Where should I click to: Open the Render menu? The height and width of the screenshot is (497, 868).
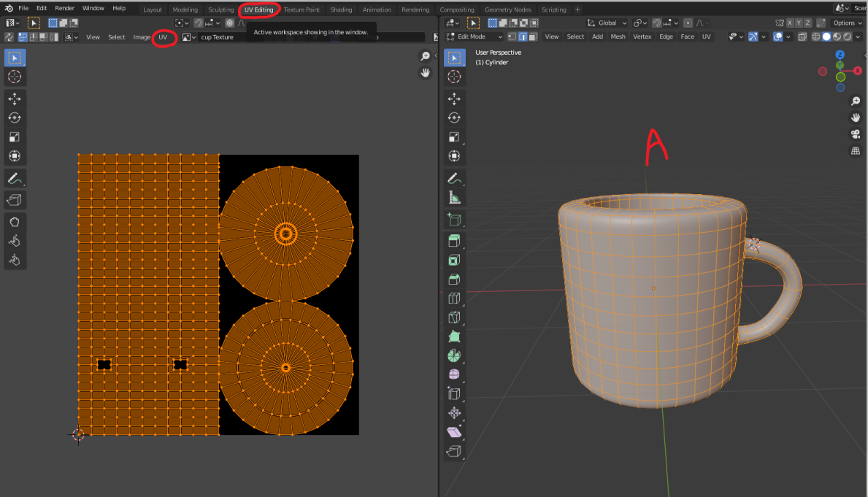pos(65,8)
